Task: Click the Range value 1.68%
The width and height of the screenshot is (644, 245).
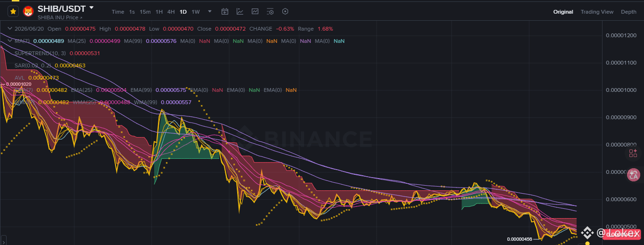Action: [325, 29]
